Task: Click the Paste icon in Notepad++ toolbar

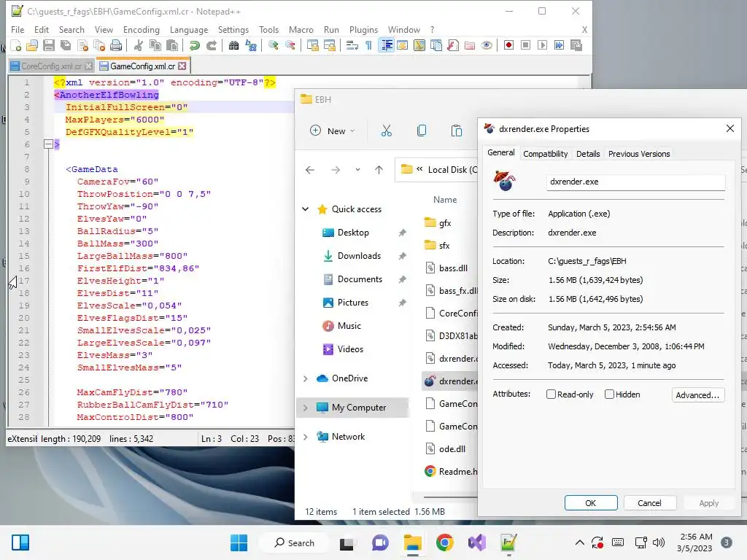Action: (x=172, y=45)
